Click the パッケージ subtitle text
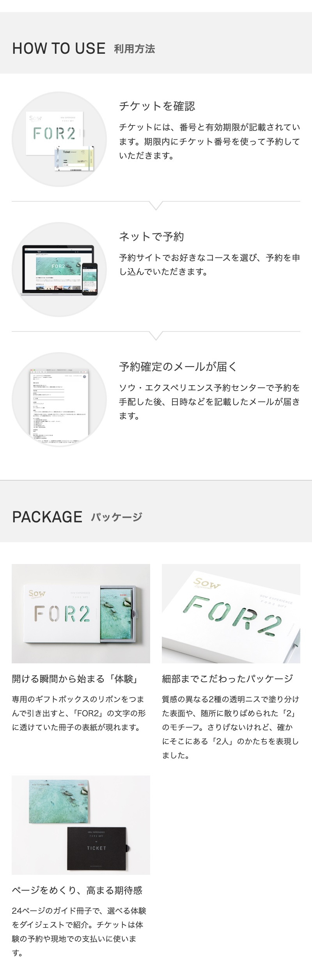 click(117, 517)
